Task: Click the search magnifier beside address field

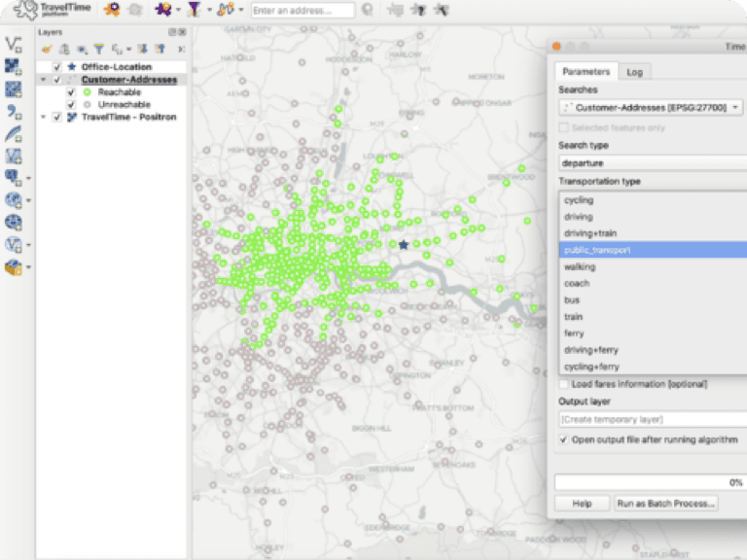Action: 367,11
